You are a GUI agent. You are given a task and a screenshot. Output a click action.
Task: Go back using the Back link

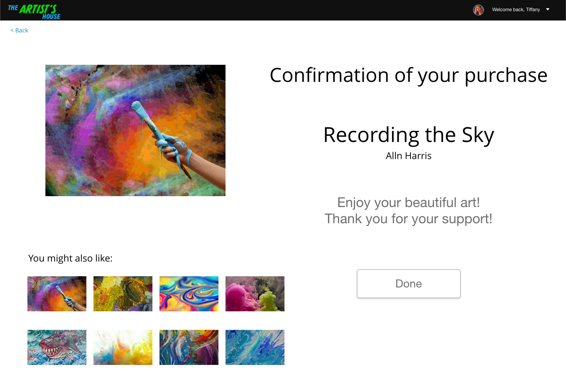(19, 30)
